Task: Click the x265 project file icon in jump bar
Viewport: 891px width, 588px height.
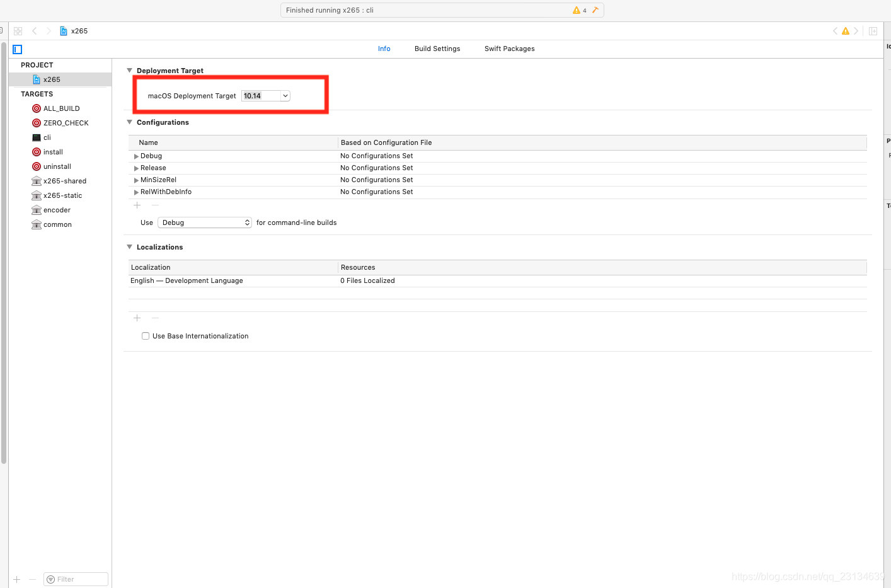Action: [64, 31]
